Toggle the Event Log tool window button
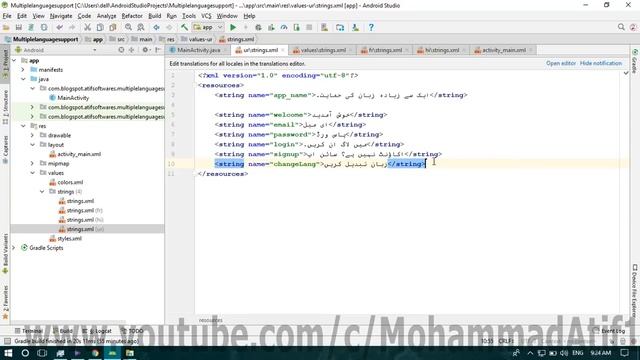The height and width of the screenshot is (360, 640). [610, 331]
